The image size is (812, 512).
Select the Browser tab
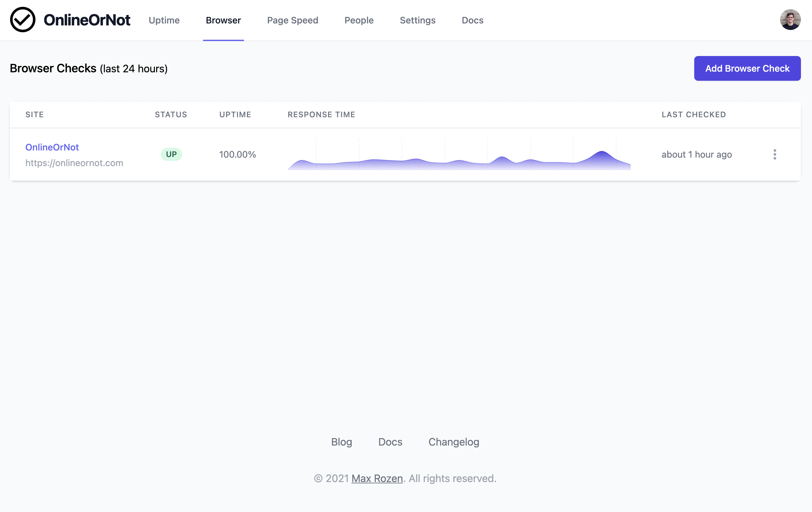(x=223, y=20)
